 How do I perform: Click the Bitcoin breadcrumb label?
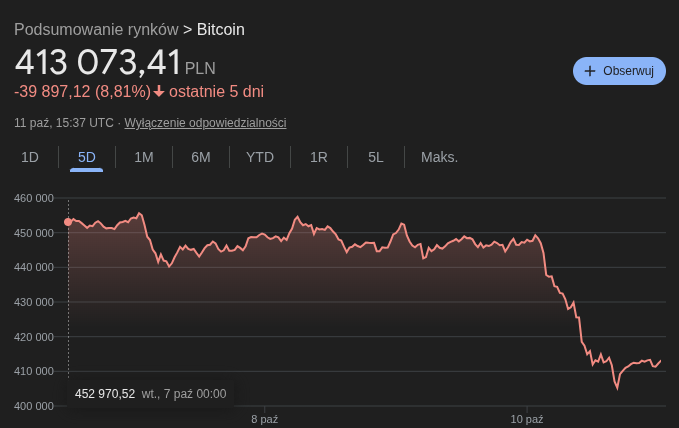(x=221, y=29)
